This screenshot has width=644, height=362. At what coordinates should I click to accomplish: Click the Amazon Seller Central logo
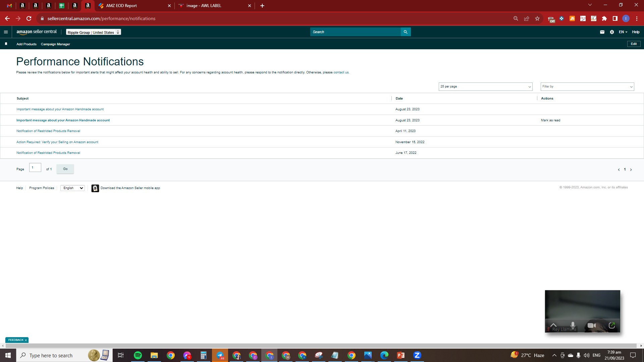click(x=37, y=32)
